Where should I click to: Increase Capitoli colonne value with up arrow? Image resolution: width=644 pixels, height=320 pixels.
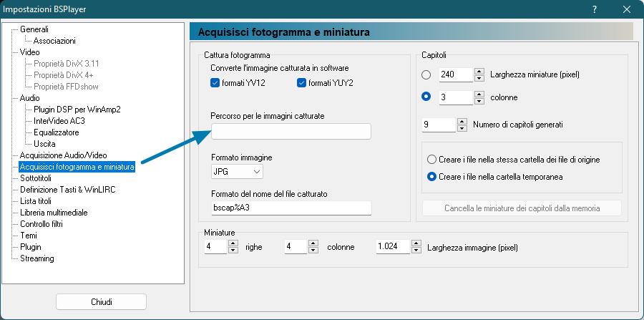pyautogui.click(x=479, y=94)
